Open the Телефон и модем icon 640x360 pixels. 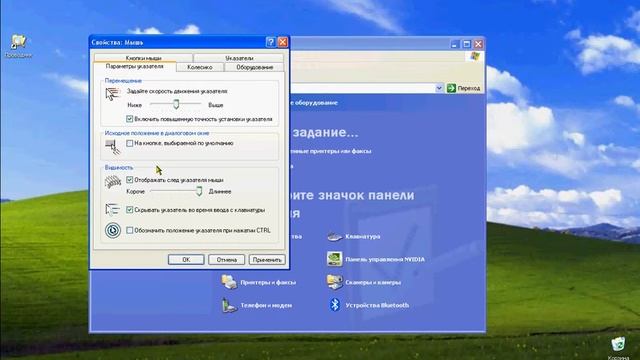click(229, 305)
